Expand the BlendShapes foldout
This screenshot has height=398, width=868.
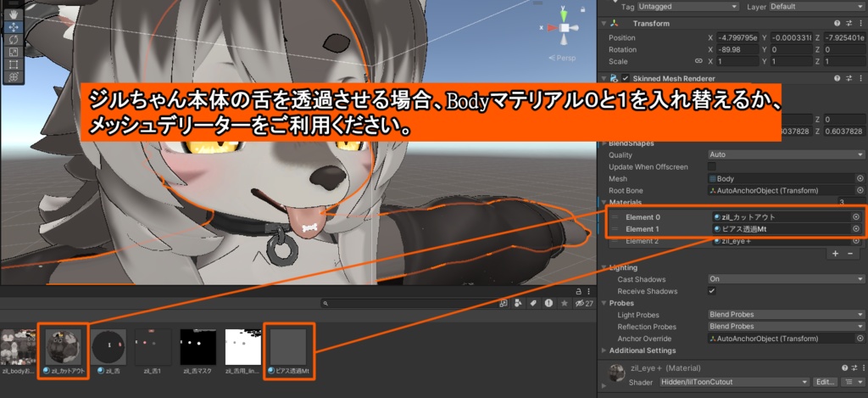point(605,143)
